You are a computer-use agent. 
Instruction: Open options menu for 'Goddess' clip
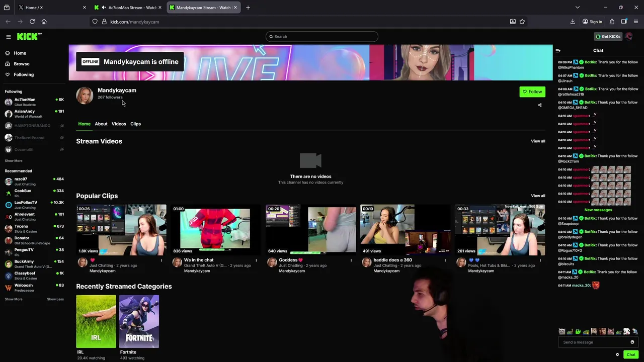[x=351, y=260]
